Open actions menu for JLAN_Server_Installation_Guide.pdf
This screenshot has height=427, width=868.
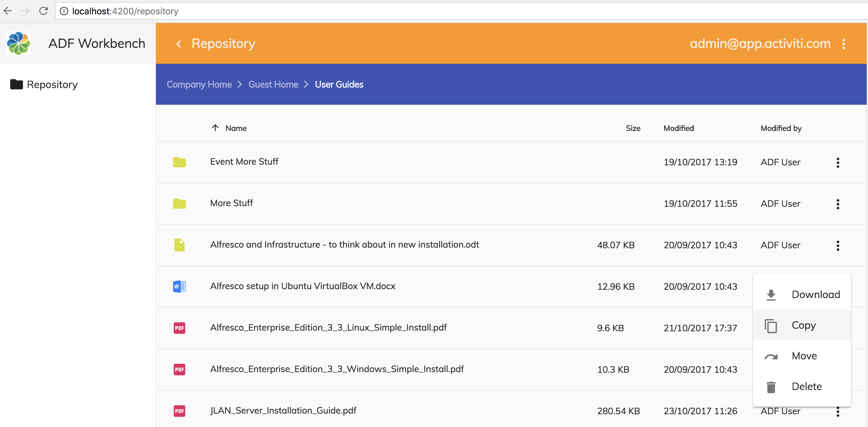click(838, 411)
